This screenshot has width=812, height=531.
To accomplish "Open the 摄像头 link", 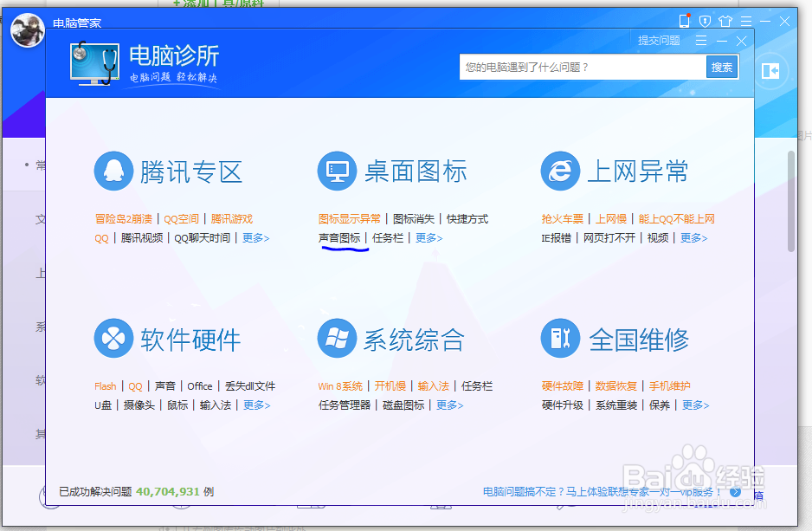I will (x=139, y=405).
